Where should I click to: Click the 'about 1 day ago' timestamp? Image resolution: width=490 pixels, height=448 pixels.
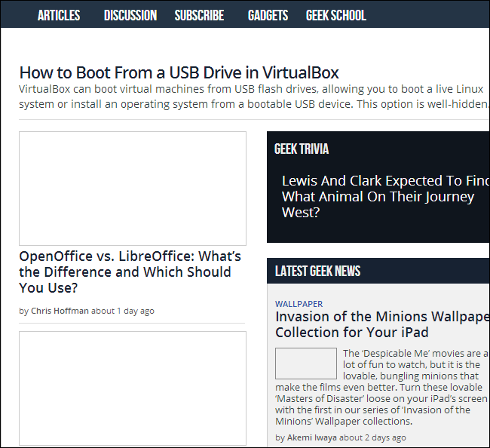(x=123, y=311)
